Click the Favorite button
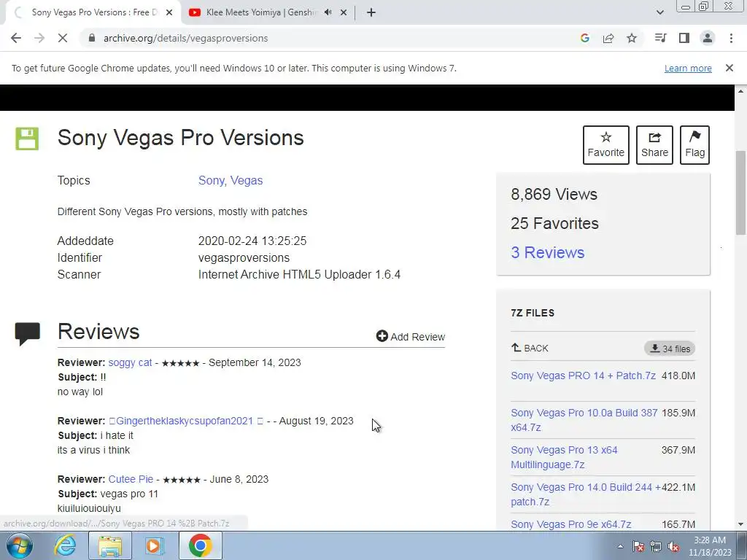Screen dimensions: 747x560 [x=606, y=145]
